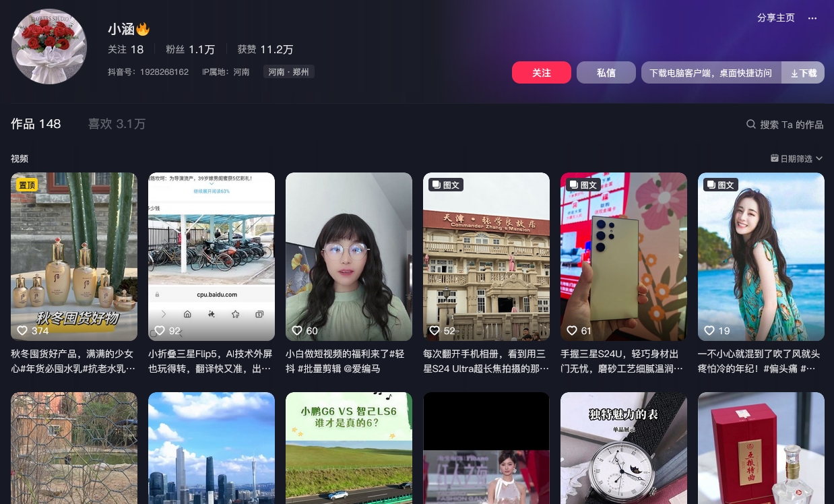Open the video of the woman with glasses
This screenshot has width=834, height=504.
tap(349, 257)
